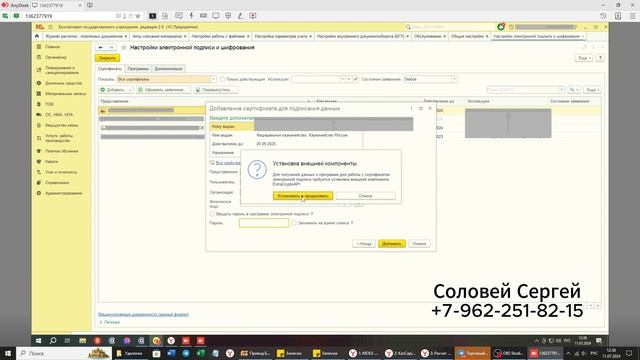Click the yellow 'Закрыть' button
The width and height of the screenshot is (640, 360).
[107, 58]
